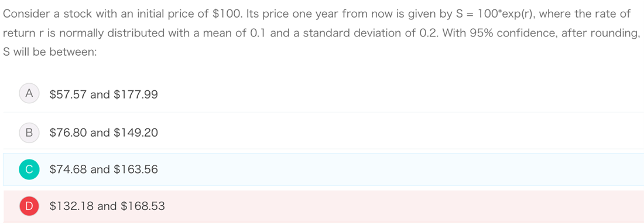Screen dimensions: 644x224
Task: Choose answer text '$132.18 and $168.53'
Action: (107, 206)
